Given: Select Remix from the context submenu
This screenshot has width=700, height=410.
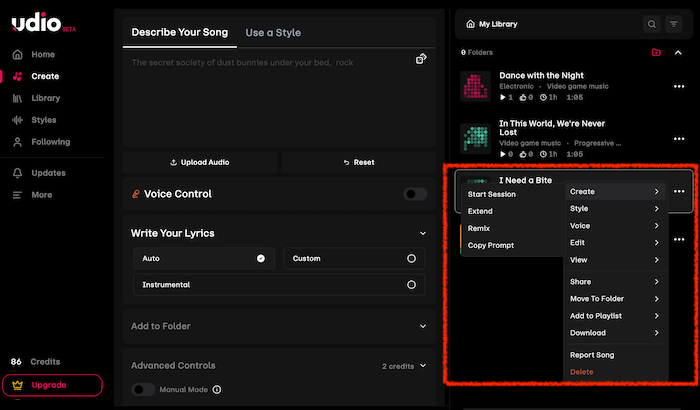Looking at the screenshot, I should pyautogui.click(x=479, y=228).
